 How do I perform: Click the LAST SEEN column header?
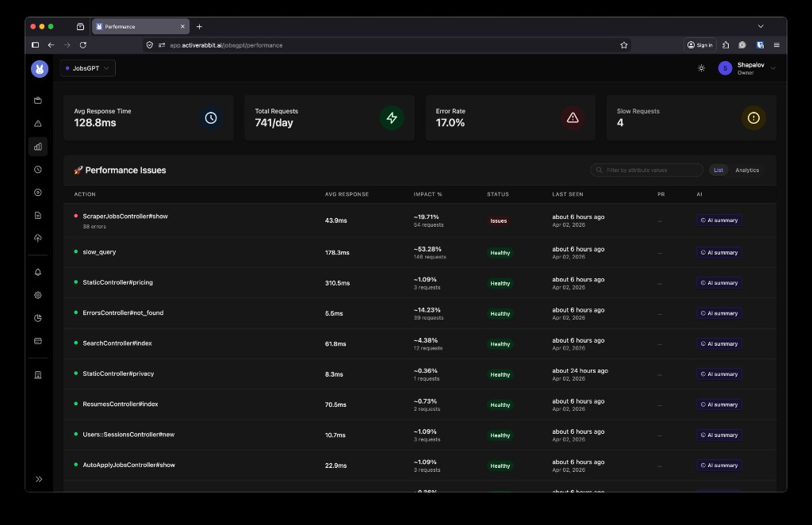click(568, 194)
